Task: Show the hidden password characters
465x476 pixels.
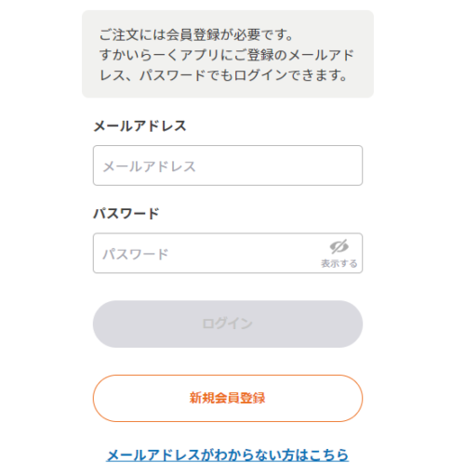Action: pyautogui.click(x=339, y=253)
